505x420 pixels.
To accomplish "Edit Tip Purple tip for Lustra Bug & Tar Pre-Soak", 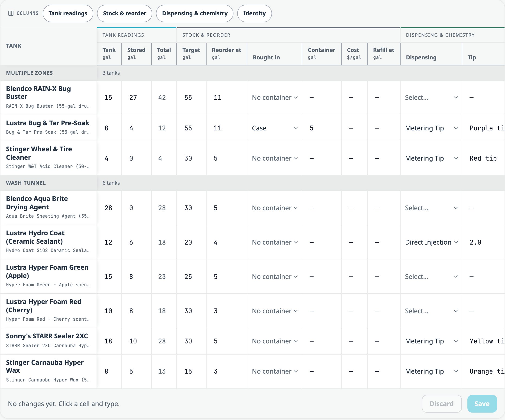I will coord(483,128).
